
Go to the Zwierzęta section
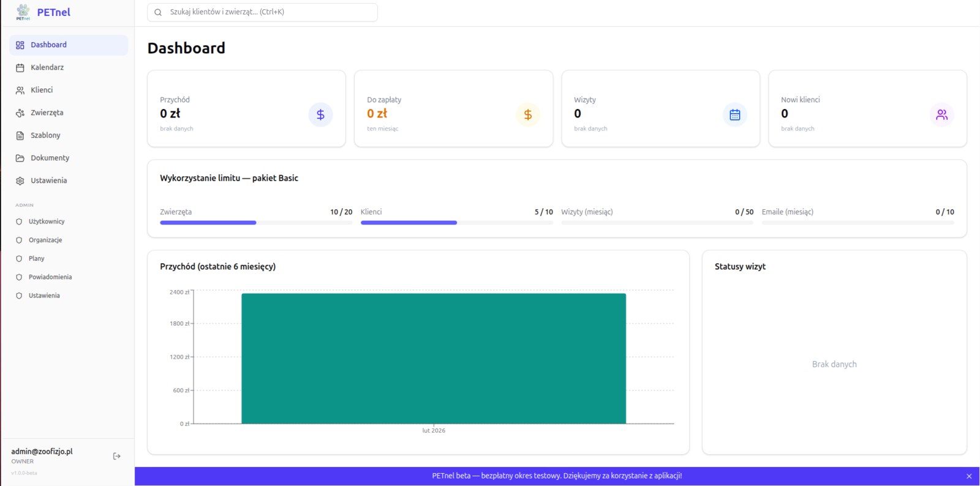[69, 113]
